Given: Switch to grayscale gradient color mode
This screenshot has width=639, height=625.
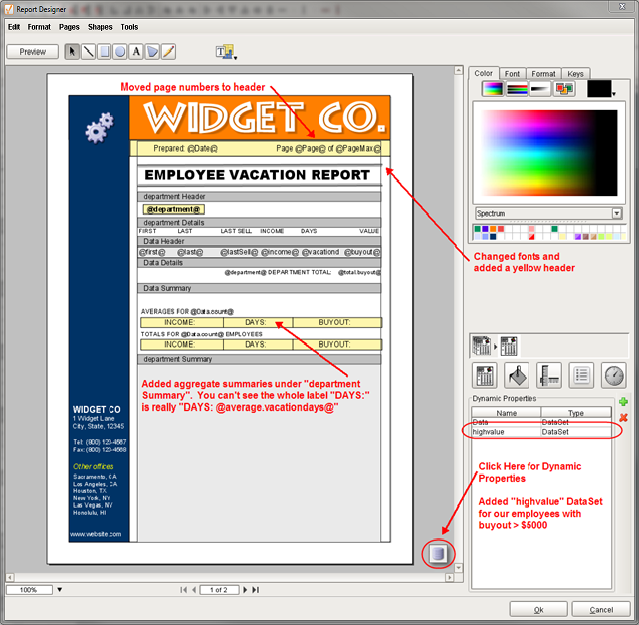Looking at the screenshot, I should tap(540, 88).
